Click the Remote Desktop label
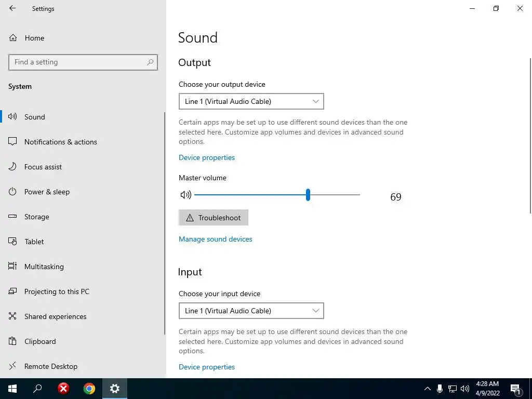The width and height of the screenshot is (532, 399). [51, 366]
